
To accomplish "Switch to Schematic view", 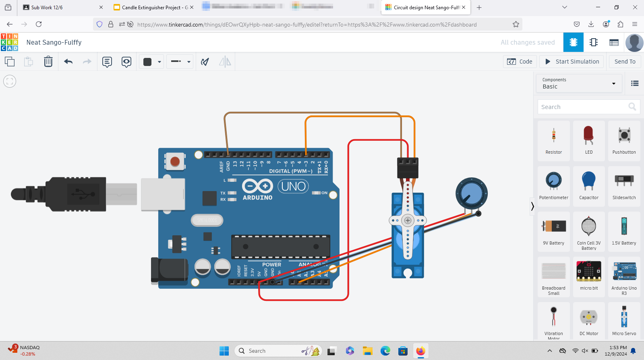I will (x=594, y=42).
